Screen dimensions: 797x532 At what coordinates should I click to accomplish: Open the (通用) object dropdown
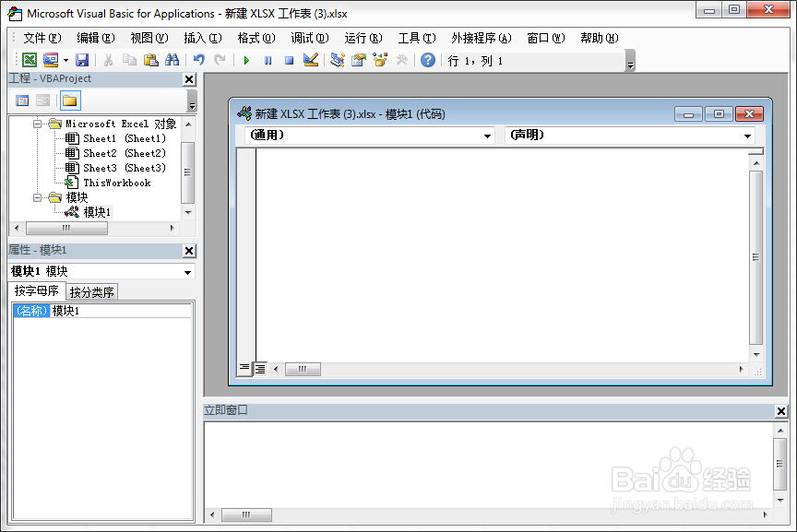click(x=487, y=136)
